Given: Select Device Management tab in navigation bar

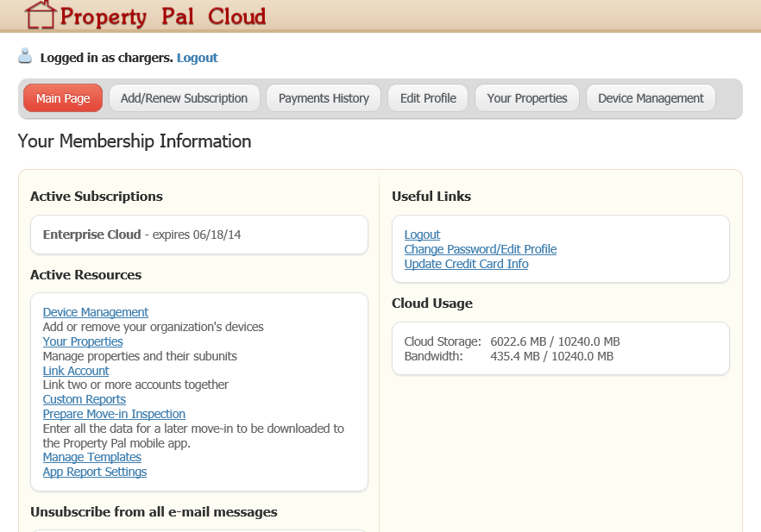Looking at the screenshot, I should click(651, 98).
